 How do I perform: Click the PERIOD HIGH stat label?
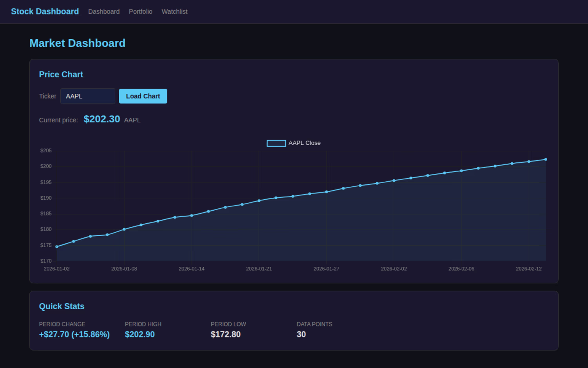pos(143,324)
